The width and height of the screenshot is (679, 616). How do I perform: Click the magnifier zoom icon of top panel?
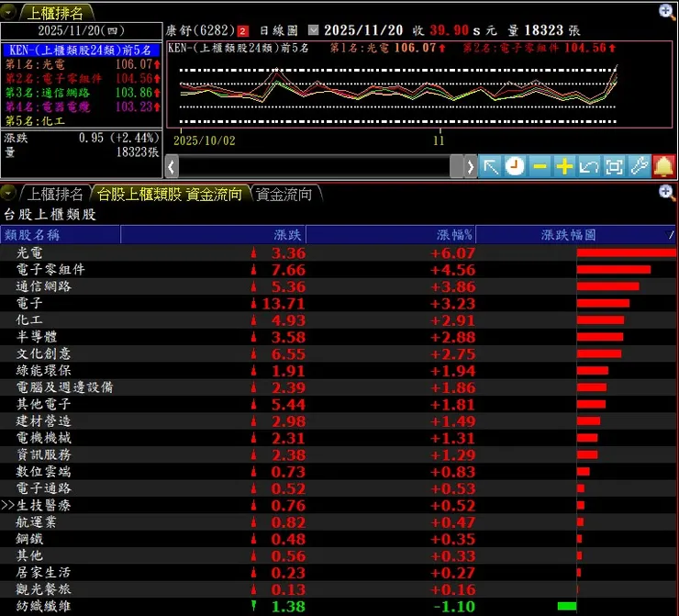(x=666, y=12)
